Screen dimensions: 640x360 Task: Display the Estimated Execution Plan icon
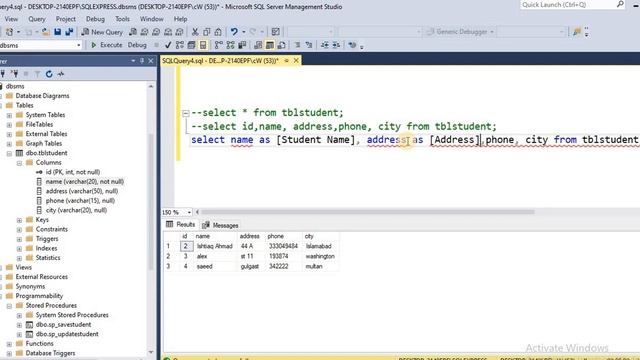(x=180, y=45)
